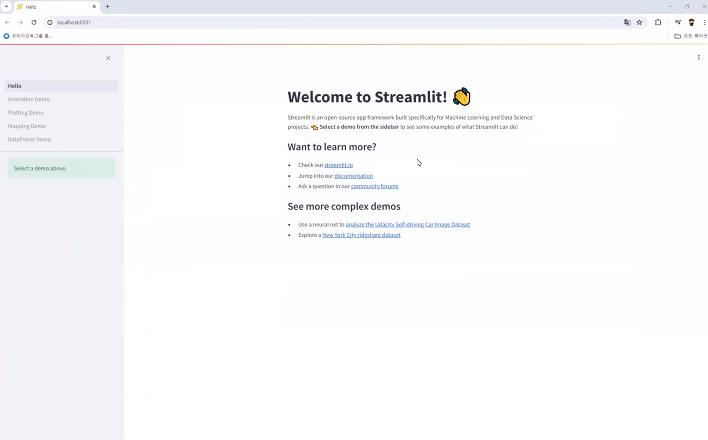Focus the localhost:8501 address bar
This screenshot has height=440, width=708.
(x=334, y=22)
